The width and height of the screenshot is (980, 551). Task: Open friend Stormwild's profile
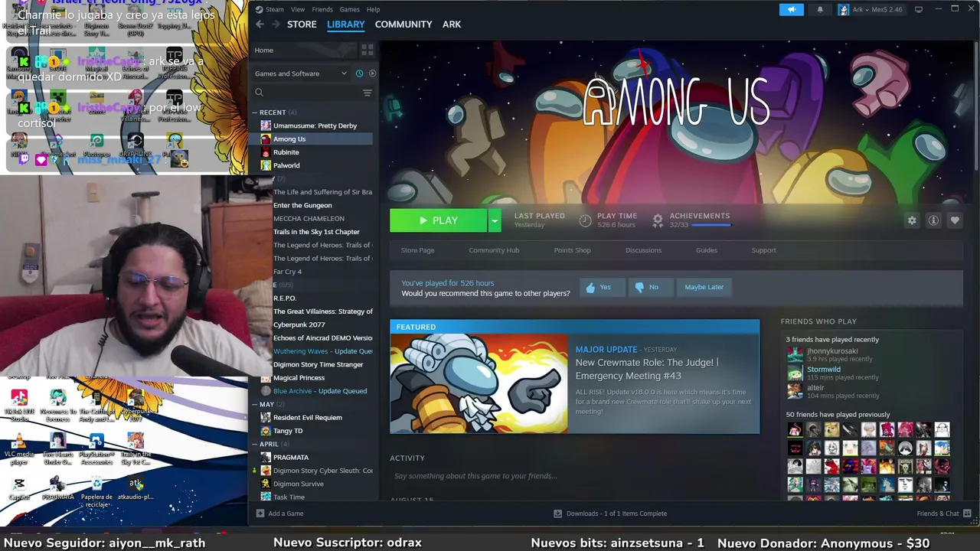click(823, 370)
